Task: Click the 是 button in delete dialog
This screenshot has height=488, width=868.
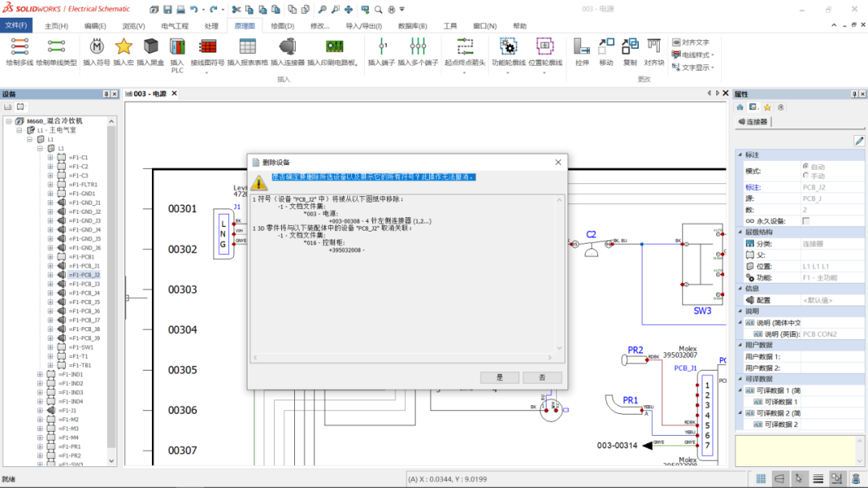Action: coord(500,376)
